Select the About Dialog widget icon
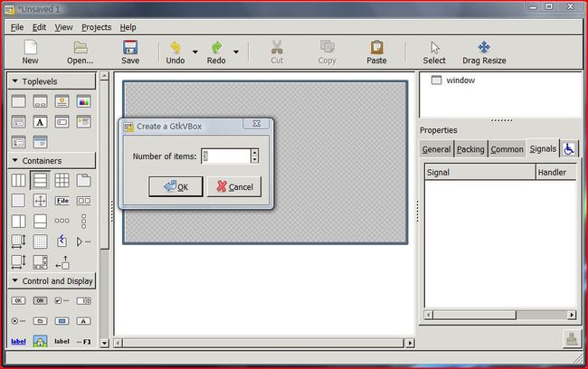This screenshot has width=588, height=369. [62, 101]
